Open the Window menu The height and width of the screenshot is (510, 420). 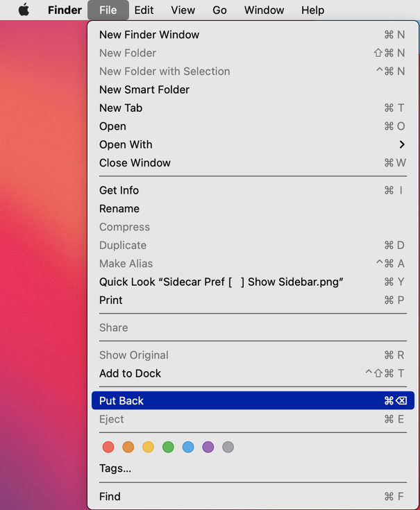coord(264,10)
